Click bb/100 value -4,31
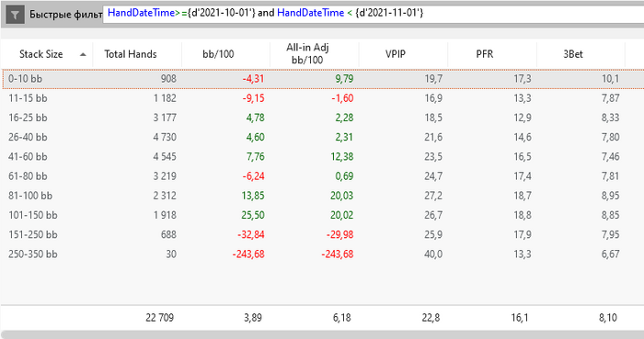 coord(253,79)
